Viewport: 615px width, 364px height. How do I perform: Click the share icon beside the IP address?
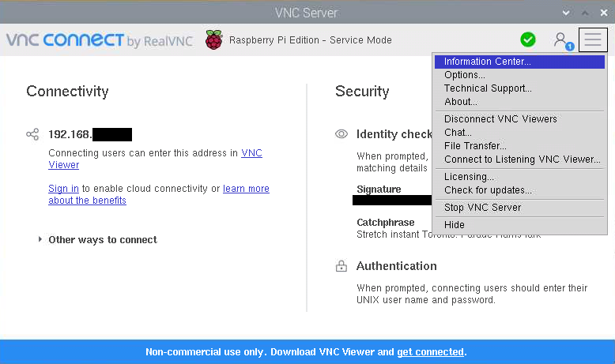[32, 134]
